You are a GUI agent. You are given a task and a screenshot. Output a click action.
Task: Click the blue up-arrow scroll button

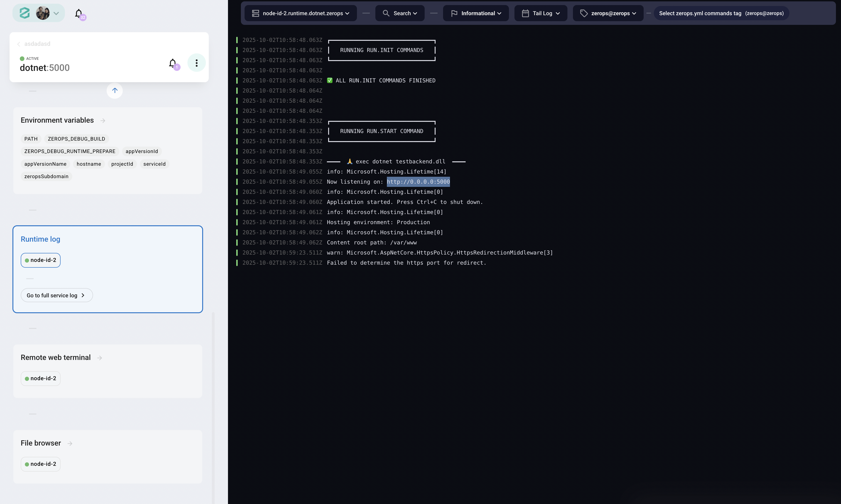click(115, 91)
